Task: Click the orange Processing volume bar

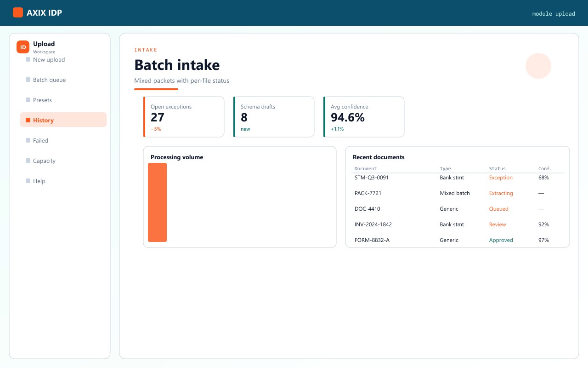Action: (x=157, y=202)
